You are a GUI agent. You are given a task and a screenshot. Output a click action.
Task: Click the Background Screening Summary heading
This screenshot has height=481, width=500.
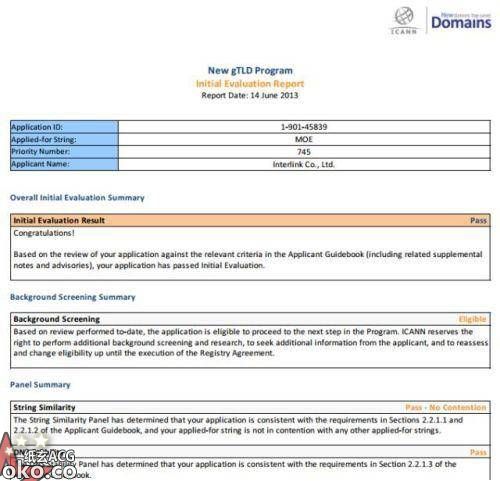coord(73,297)
